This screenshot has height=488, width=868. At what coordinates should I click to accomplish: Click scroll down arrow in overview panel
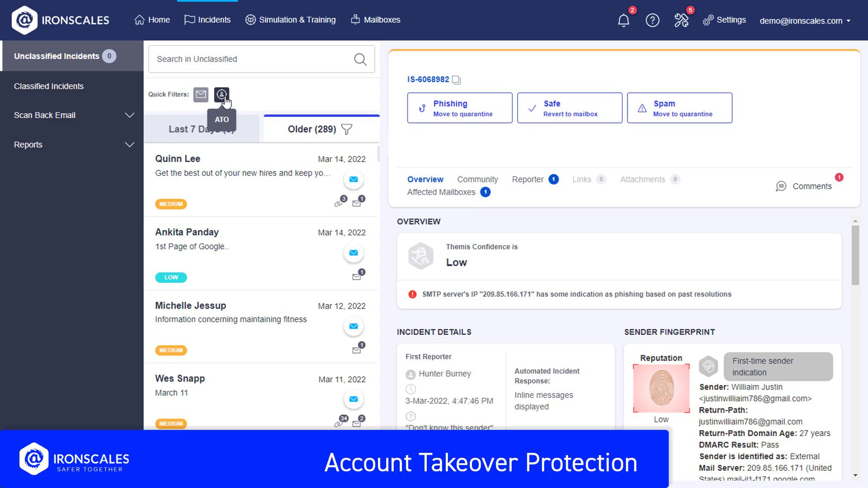855,475
